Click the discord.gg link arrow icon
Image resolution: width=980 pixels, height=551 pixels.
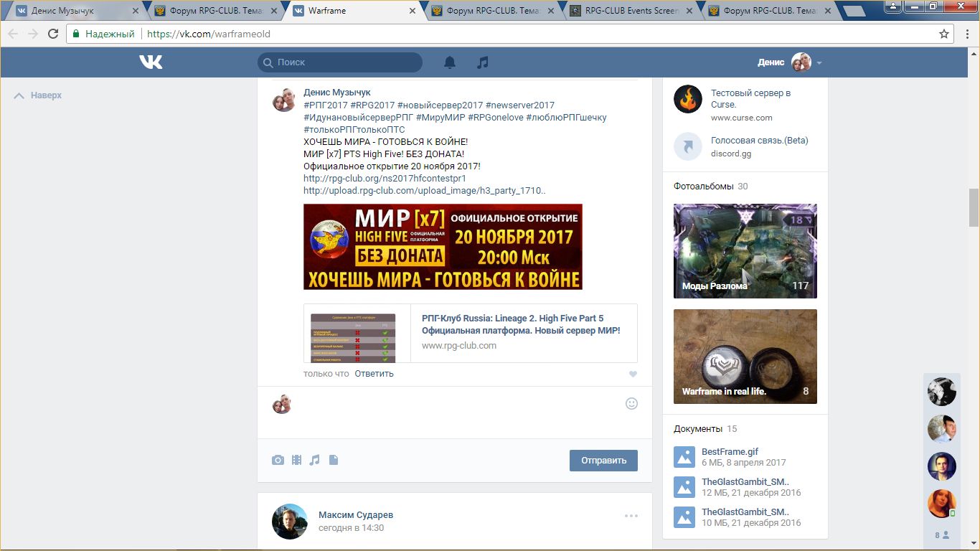pos(688,146)
